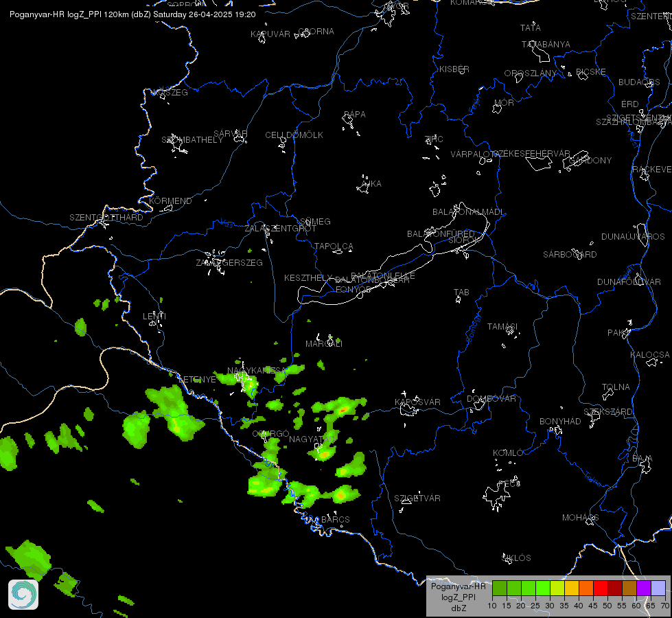Click the SÁRBOGÁRD city label
Viewport: 672px width, 618px height.
click(x=570, y=255)
